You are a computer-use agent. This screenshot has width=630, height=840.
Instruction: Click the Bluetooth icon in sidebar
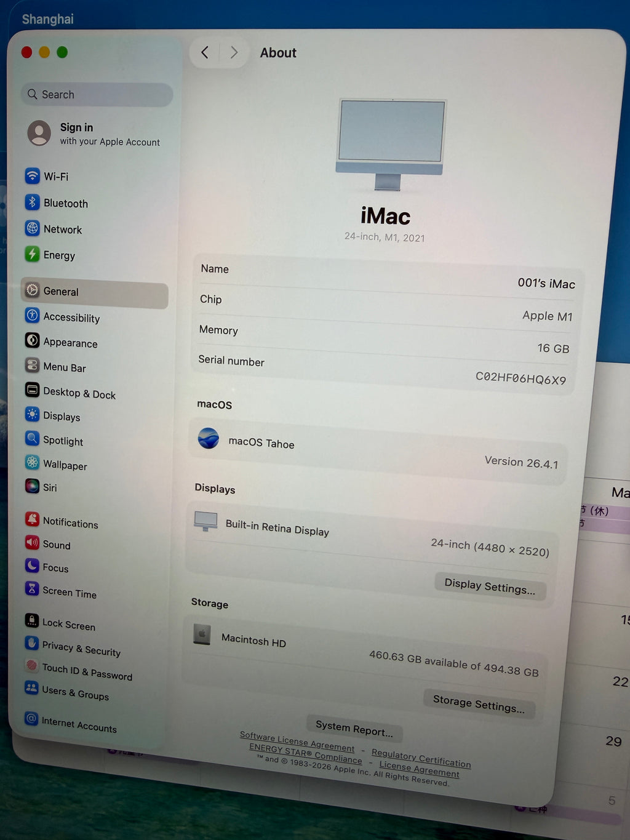click(x=33, y=202)
